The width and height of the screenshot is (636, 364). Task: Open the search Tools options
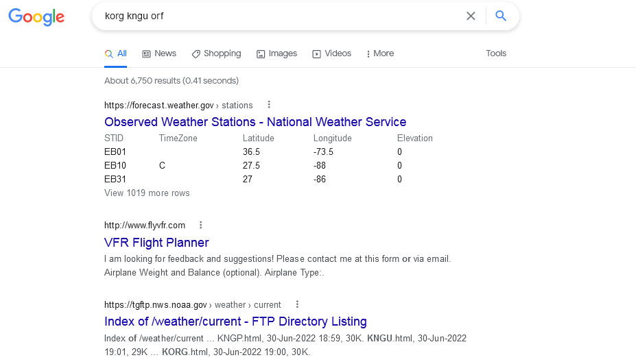coord(495,53)
